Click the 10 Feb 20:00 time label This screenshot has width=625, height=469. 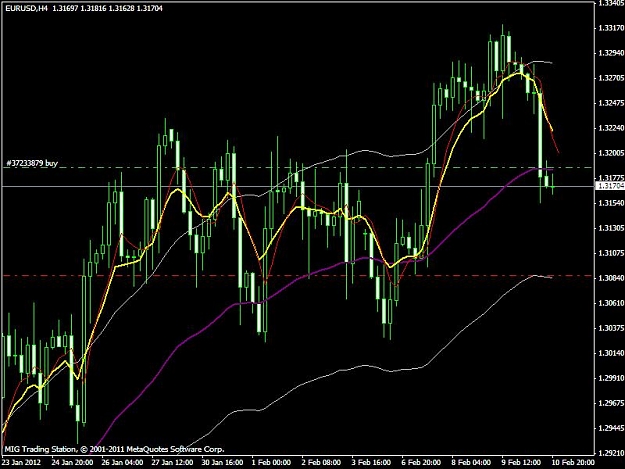click(573, 463)
